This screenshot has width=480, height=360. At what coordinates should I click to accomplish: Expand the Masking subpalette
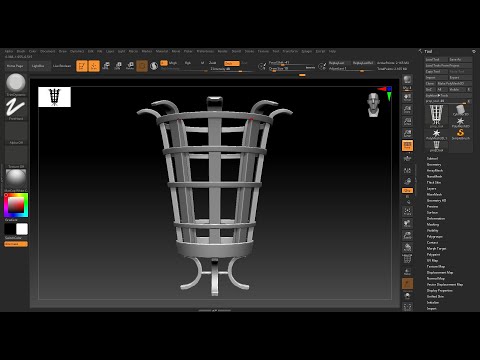point(433,224)
